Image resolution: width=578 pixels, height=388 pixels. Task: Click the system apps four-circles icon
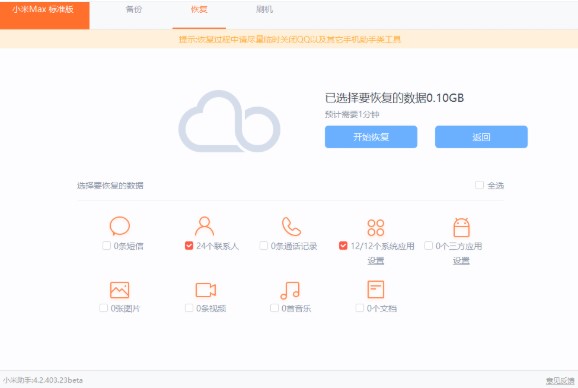pos(376,227)
